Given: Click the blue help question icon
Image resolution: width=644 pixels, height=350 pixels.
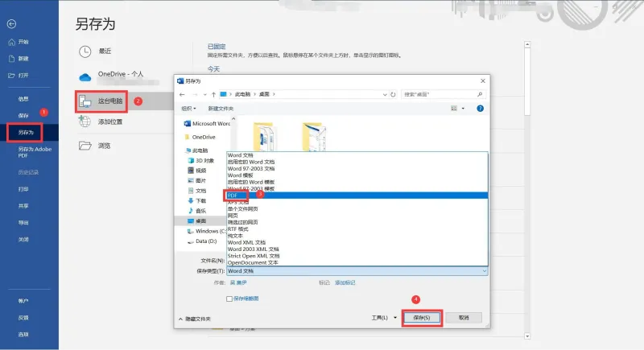Looking at the screenshot, I should point(480,109).
